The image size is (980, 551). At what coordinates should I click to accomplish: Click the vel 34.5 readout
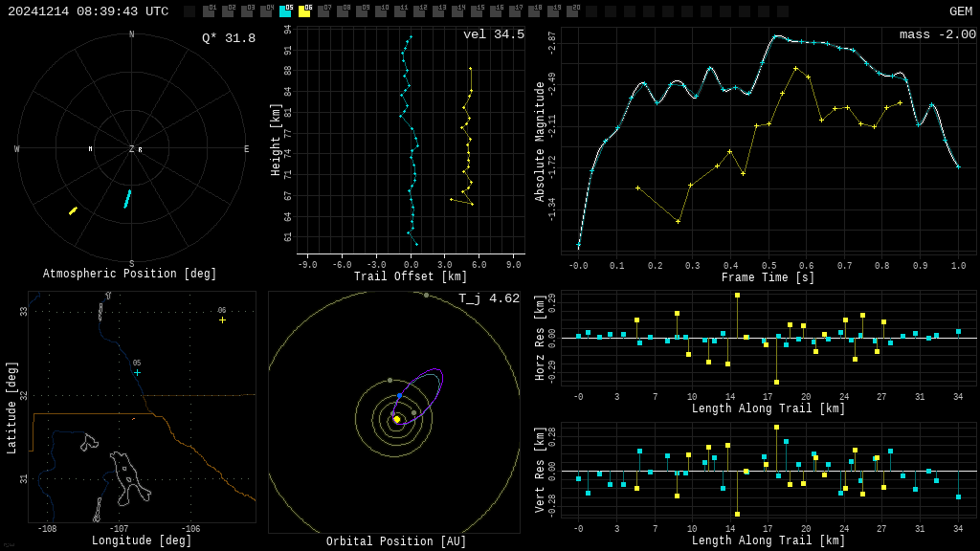tap(493, 34)
